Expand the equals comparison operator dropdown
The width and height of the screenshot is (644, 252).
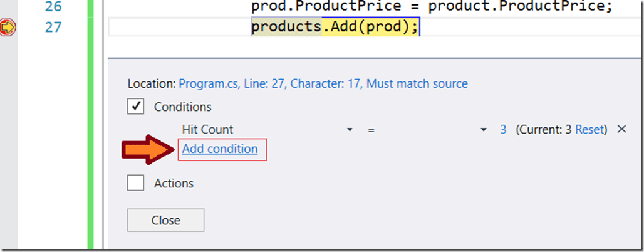point(483,130)
